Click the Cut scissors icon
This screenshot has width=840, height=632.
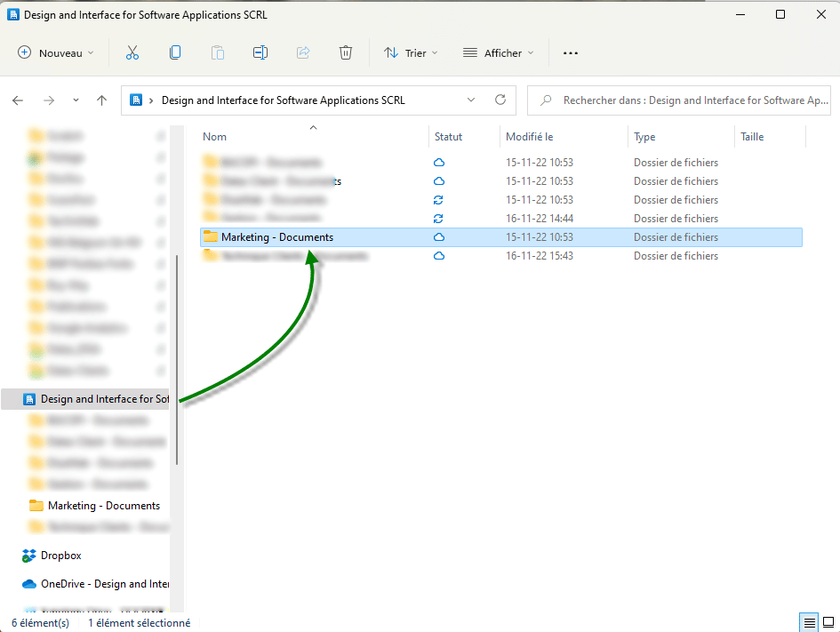(x=132, y=53)
